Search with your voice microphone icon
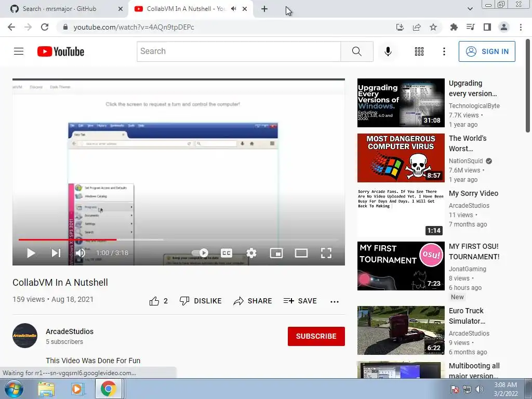Viewport: 532px width, 399px height. click(x=388, y=51)
